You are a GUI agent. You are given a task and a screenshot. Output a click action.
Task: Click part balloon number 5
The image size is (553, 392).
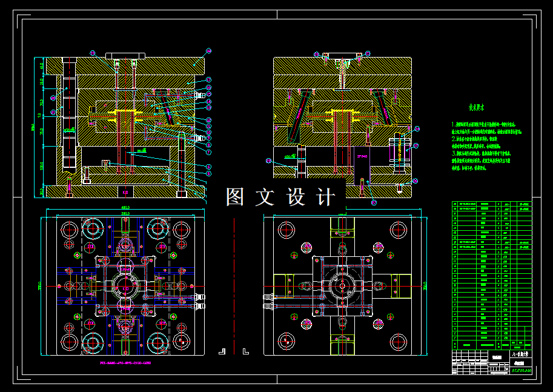click(x=209, y=174)
